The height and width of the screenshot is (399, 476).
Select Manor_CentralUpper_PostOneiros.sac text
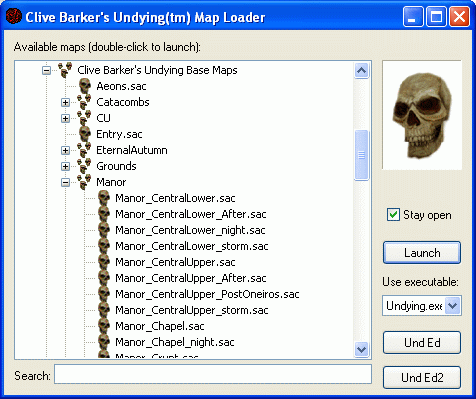(x=207, y=294)
